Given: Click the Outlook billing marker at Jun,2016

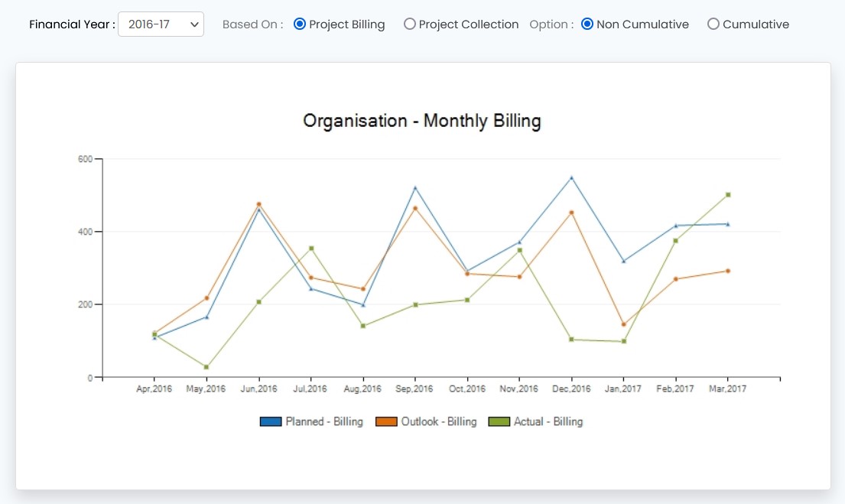Looking at the screenshot, I should click(259, 204).
